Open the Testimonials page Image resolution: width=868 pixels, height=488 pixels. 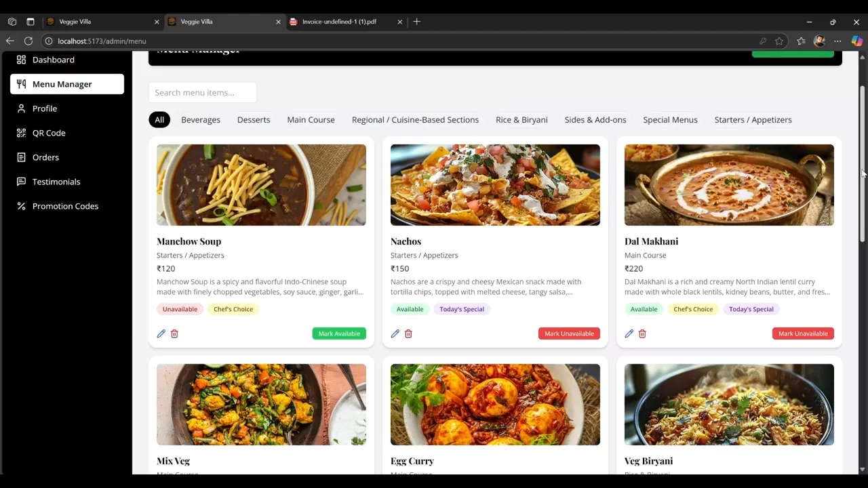(56, 182)
